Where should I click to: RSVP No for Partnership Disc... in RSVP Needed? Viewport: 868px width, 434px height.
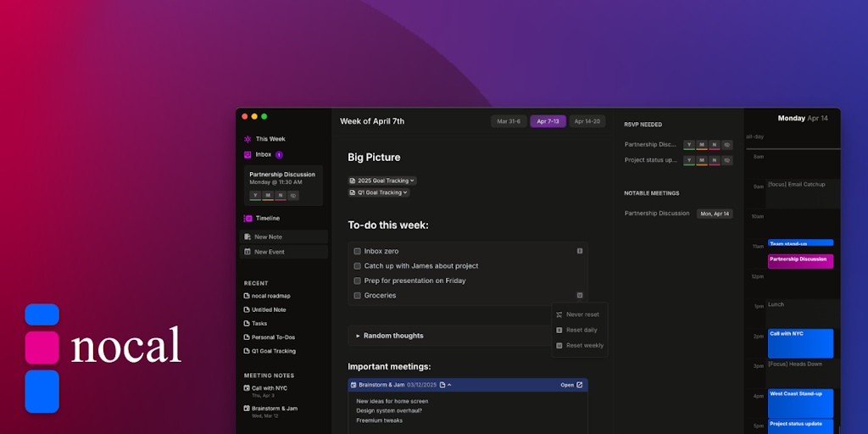coord(715,145)
